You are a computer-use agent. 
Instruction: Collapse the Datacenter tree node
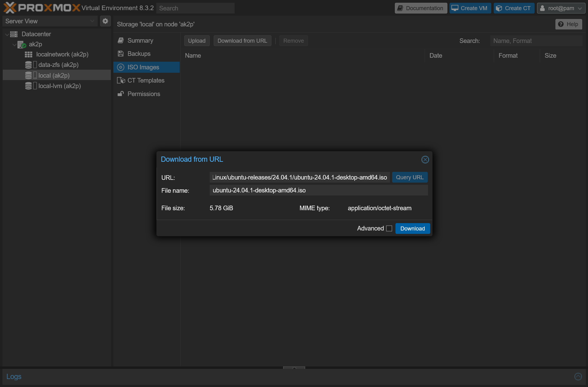coord(7,34)
